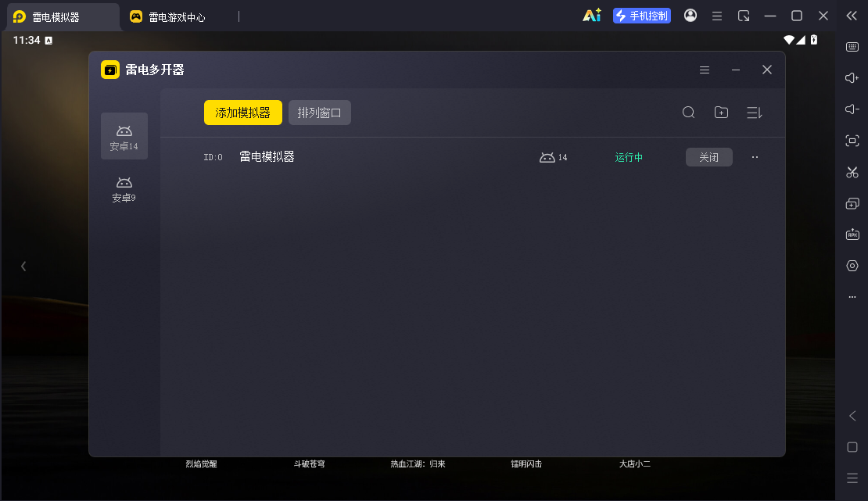Screen dimensions: 868x501
Task: Open the AI assistant icon
Action: point(592,16)
